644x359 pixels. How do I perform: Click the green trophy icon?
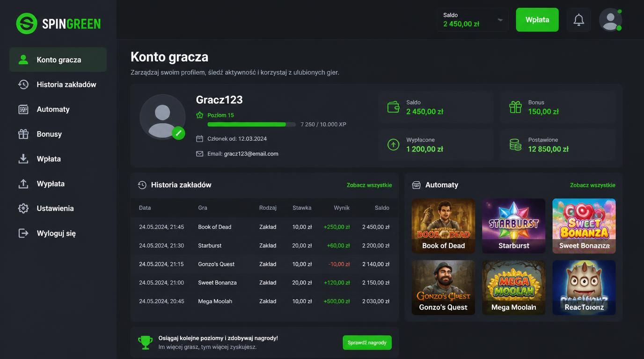146,343
